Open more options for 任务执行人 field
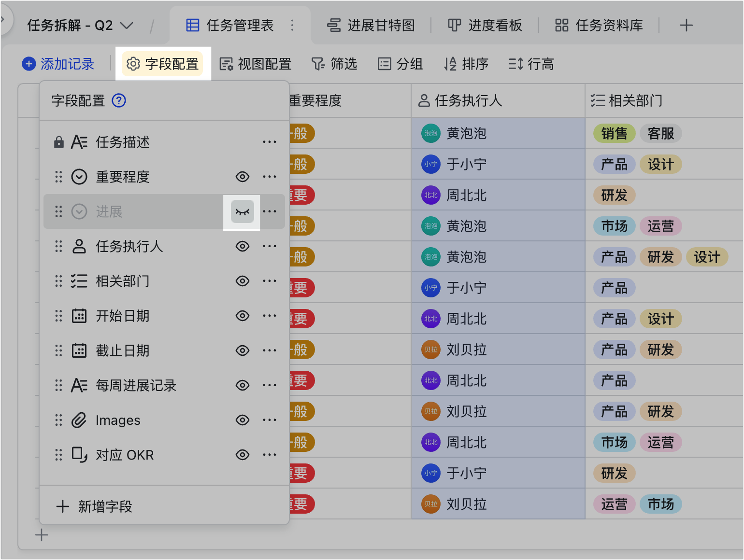Image resolution: width=744 pixels, height=560 pixels. point(270,246)
